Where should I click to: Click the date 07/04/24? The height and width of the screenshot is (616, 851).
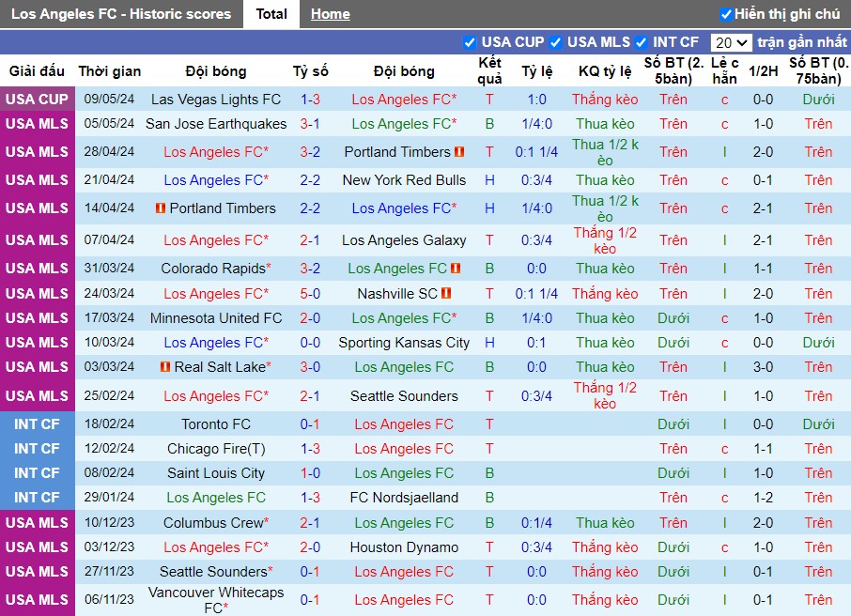pos(109,239)
